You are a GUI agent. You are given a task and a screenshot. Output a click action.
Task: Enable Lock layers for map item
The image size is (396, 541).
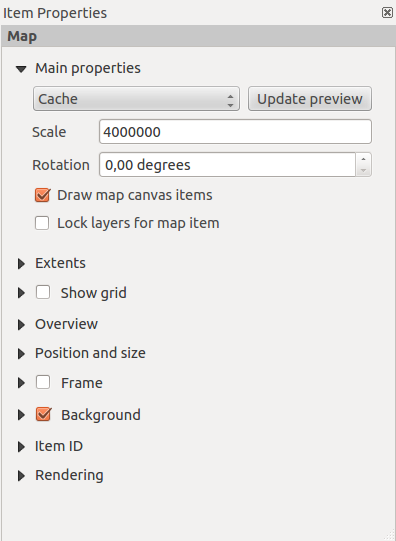pyautogui.click(x=42, y=223)
